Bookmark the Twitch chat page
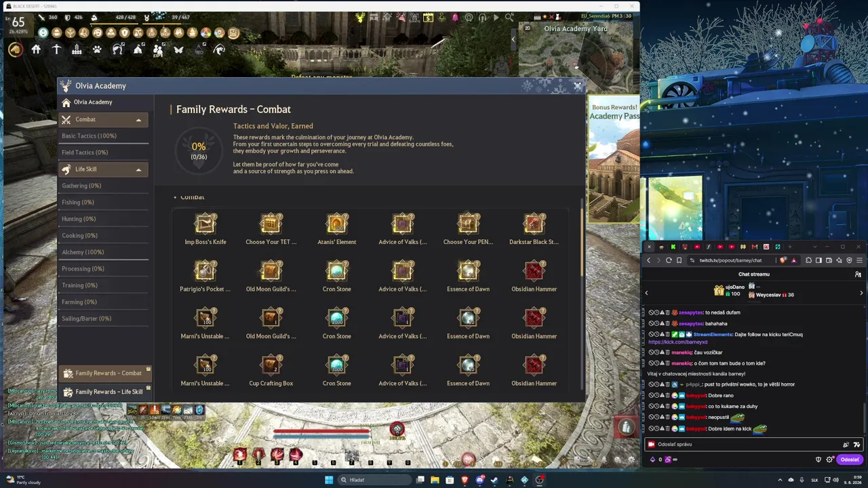This screenshot has width=868, height=488. pos(679,260)
